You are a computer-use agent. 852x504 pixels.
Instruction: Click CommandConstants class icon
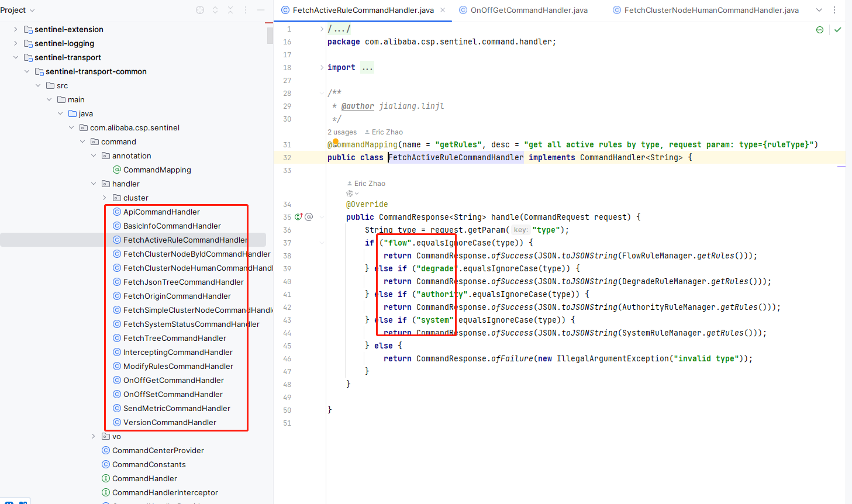(106, 464)
